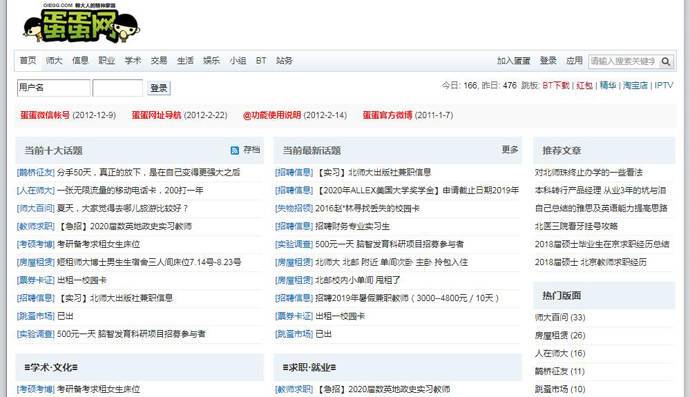Open the 娱乐 nav item
690x397 pixels.
pyautogui.click(x=211, y=60)
